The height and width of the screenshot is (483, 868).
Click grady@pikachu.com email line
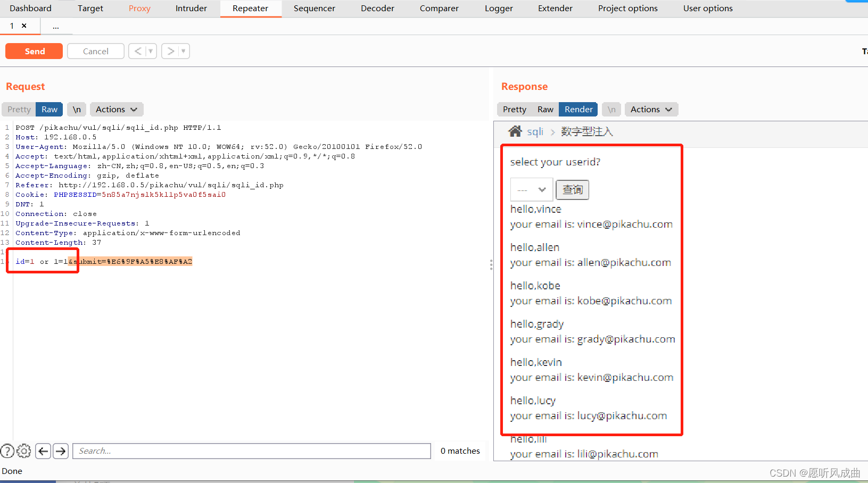pyautogui.click(x=593, y=339)
